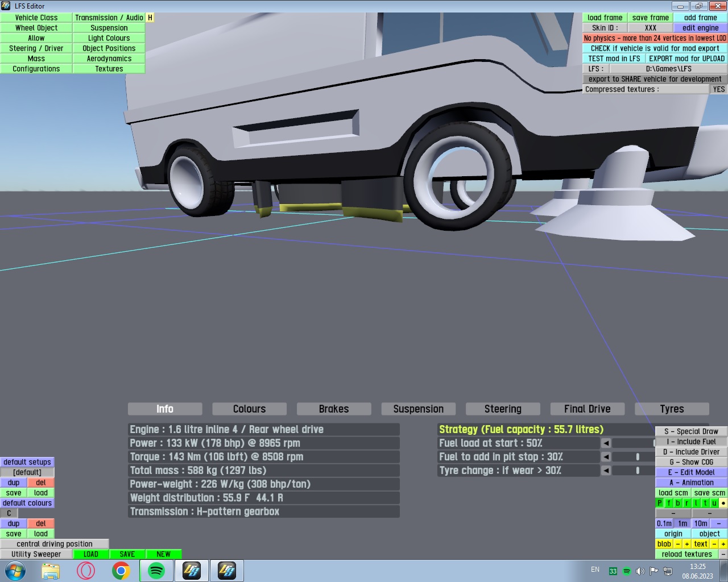Toggle Compressed textures YES setting
728x582 pixels.
tap(719, 89)
